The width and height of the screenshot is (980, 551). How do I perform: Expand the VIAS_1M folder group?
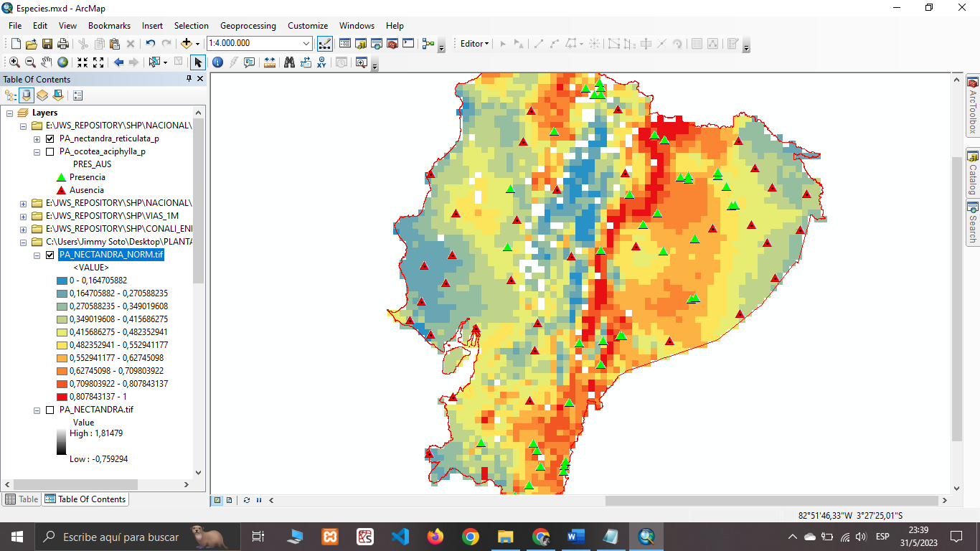point(24,216)
